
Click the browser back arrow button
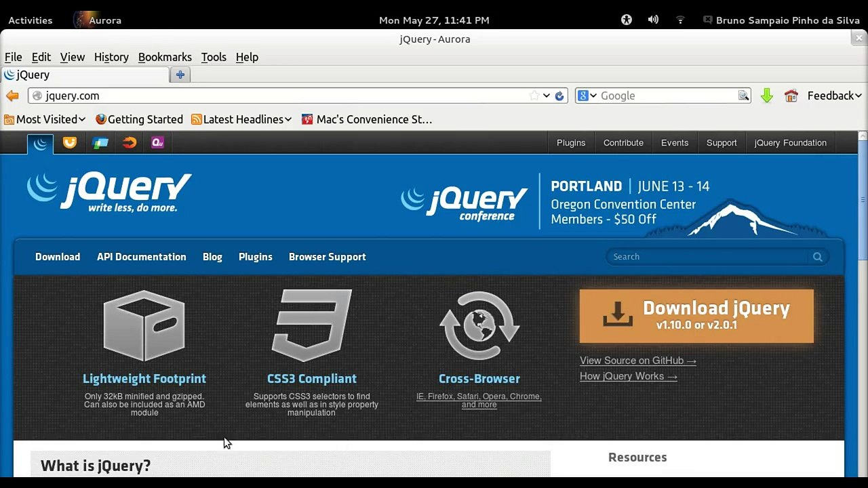(12, 96)
